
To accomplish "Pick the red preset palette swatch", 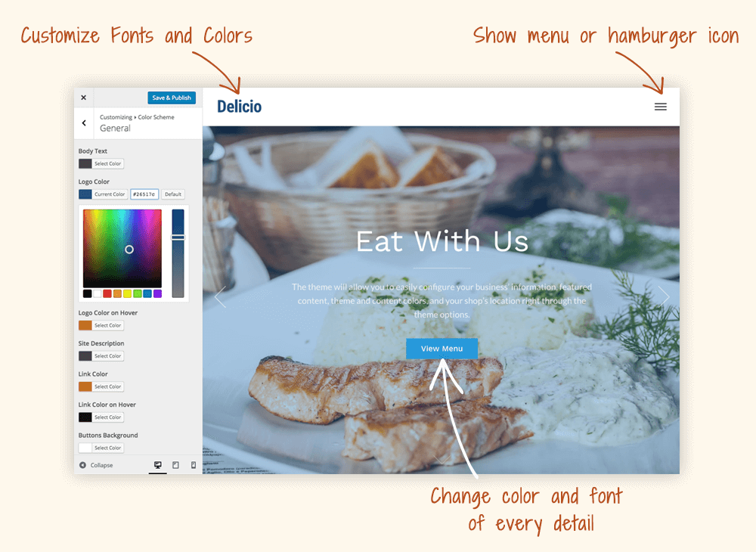I will point(107,293).
